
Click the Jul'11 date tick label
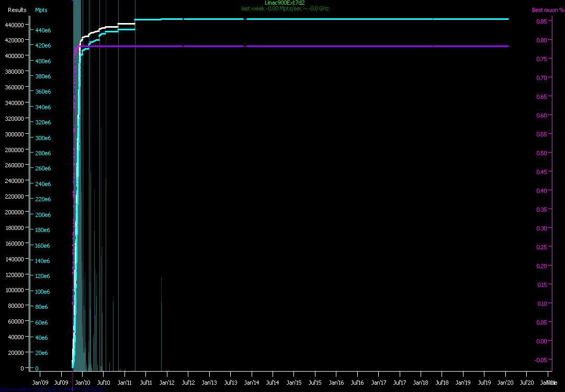146,383
